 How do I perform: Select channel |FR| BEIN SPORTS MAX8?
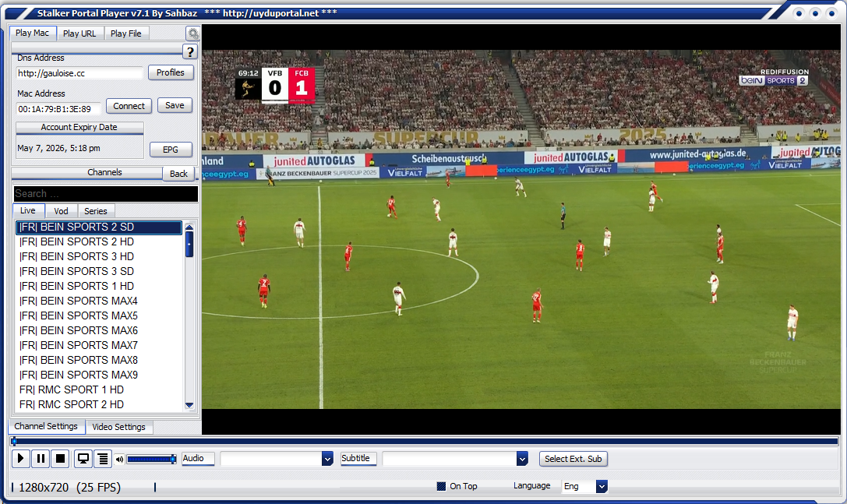(100, 361)
